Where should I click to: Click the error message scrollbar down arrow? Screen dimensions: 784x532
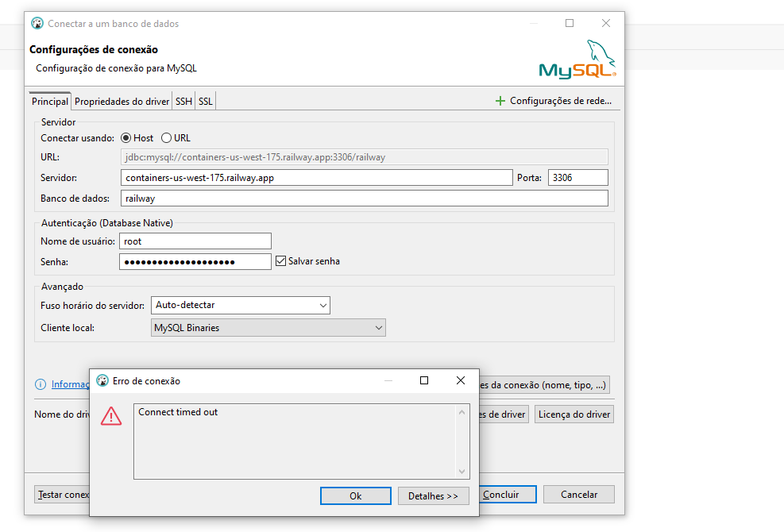[x=462, y=472]
